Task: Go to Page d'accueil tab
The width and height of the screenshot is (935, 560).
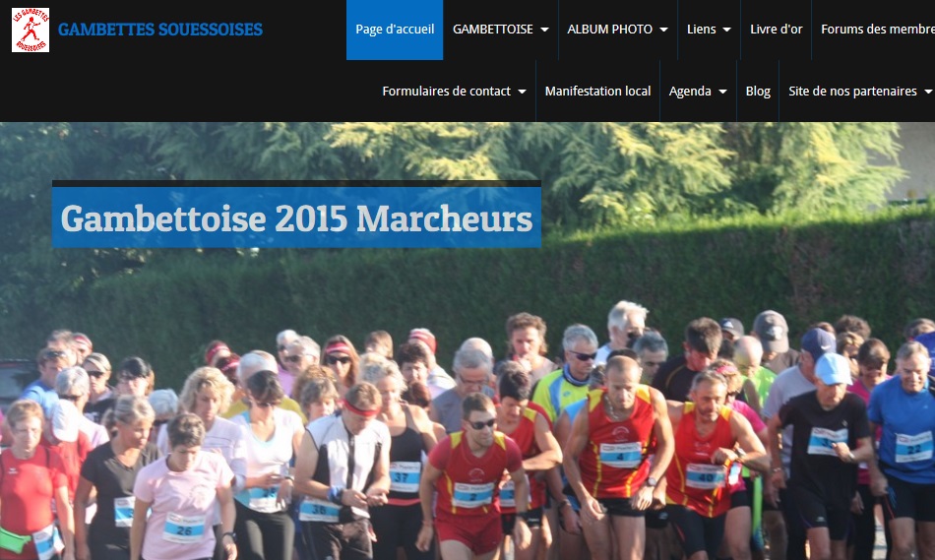Action: pos(395,30)
